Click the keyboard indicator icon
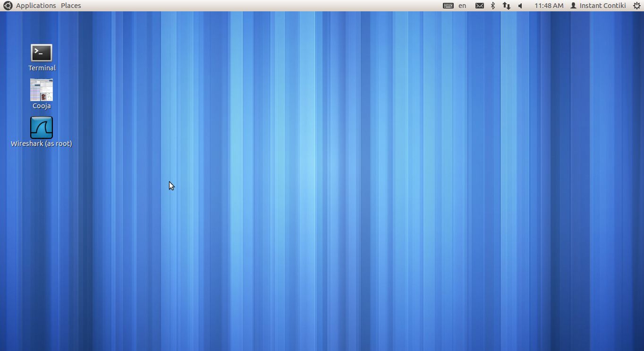Screen dimensions: 644x351 pyautogui.click(x=448, y=6)
